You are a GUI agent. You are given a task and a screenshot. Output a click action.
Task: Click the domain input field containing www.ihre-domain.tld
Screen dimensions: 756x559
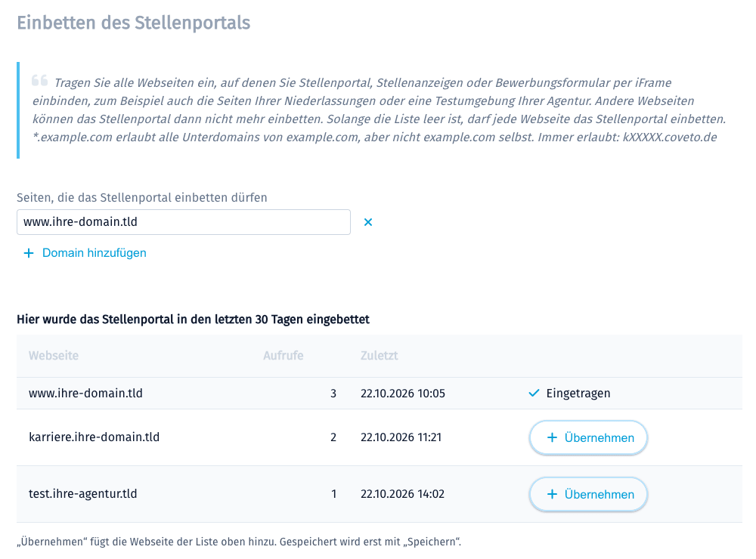tap(183, 222)
